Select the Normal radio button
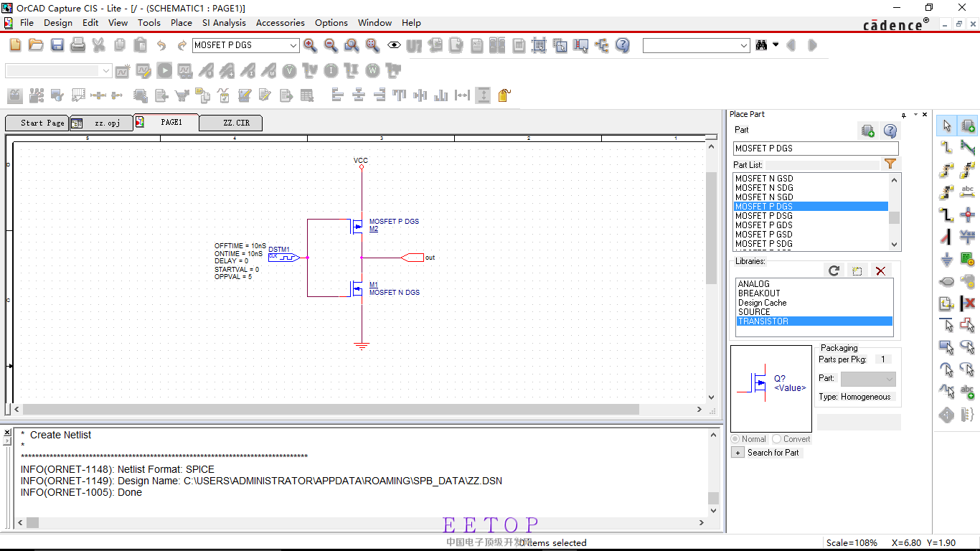This screenshot has height=551, width=980. [735, 439]
